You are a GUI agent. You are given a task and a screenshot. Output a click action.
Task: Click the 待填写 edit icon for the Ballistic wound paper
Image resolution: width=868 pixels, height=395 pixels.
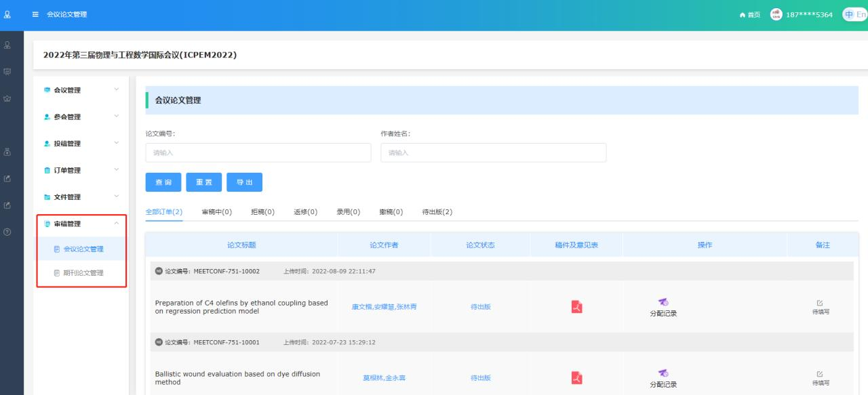[820, 374]
